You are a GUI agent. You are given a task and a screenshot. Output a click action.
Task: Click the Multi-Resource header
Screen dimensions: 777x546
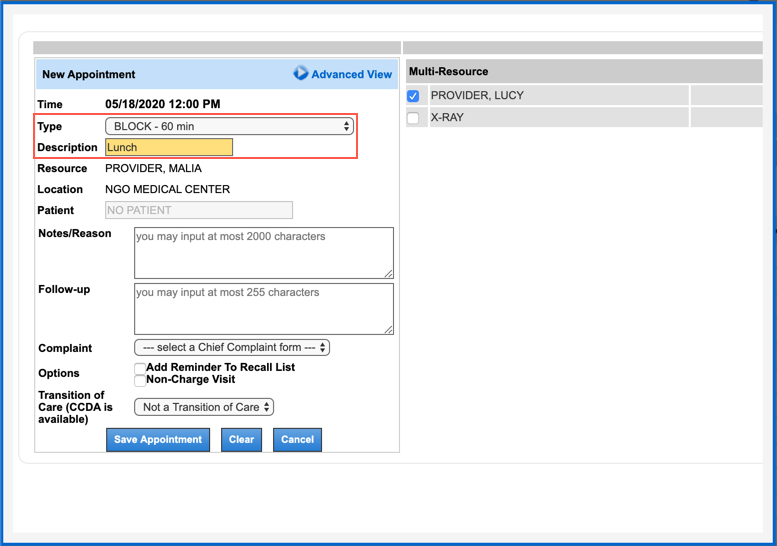click(x=449, y=72)
